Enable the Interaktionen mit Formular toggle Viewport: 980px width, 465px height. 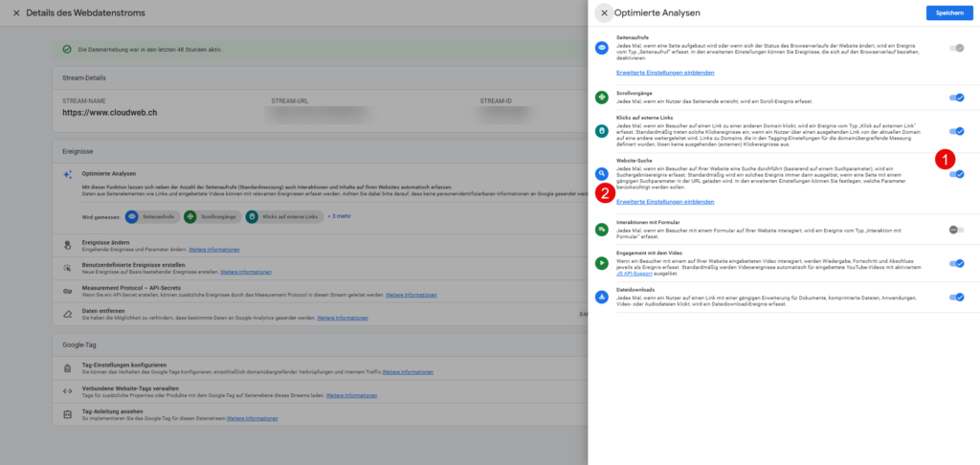[x=956, y=230]
